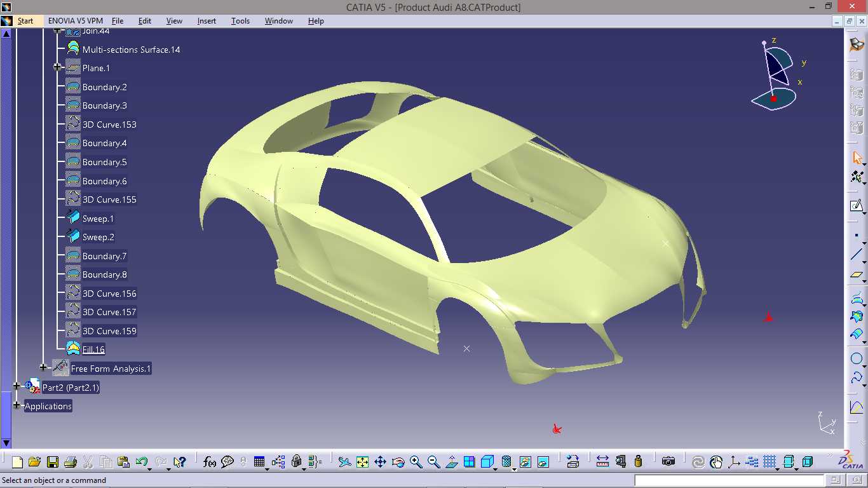Image resolution: width=868 pixels, height=488 pixels.
Task: Open the Lock icon flyout arrow
Action: point(304,469)
